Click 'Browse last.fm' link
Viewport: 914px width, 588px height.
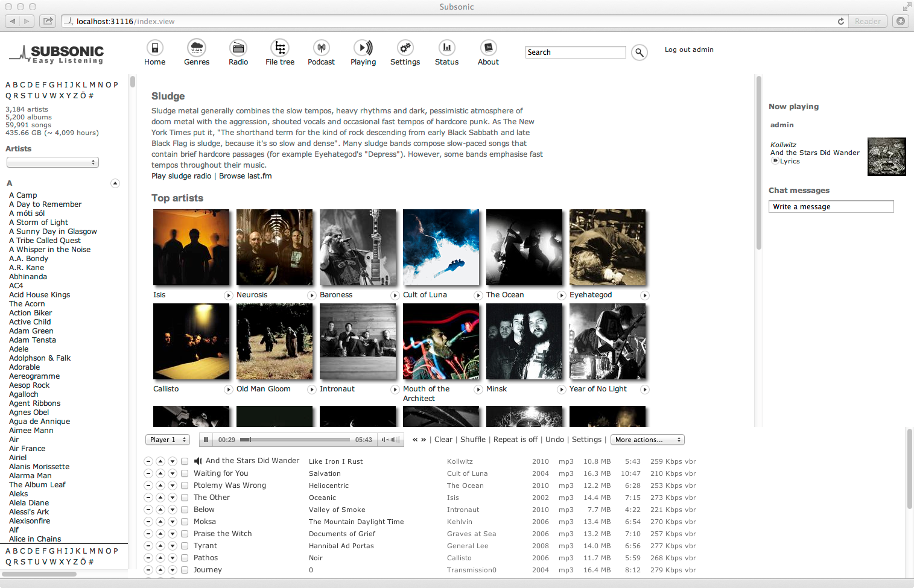tap(246, 176)
